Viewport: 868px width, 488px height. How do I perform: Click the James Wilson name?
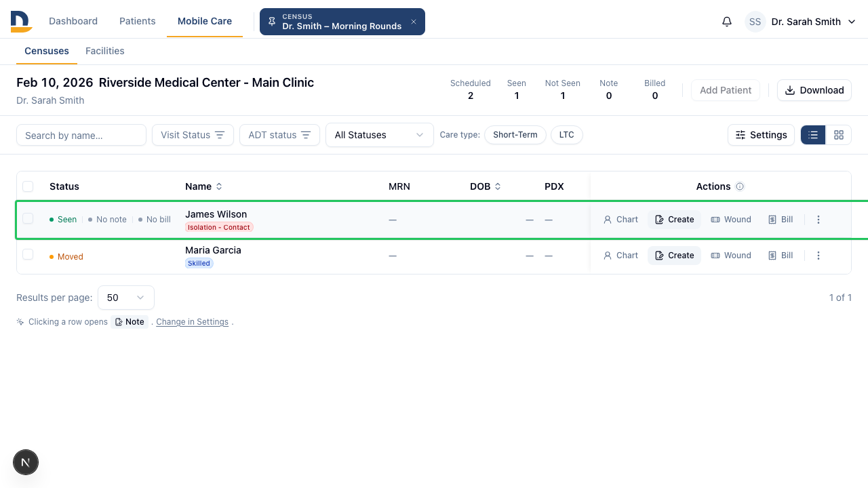(216, 214)
